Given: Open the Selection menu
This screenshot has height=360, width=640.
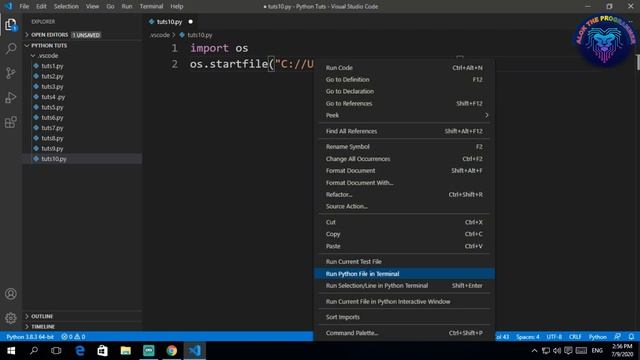Looking at the screenshot, I should click(66, 6).
